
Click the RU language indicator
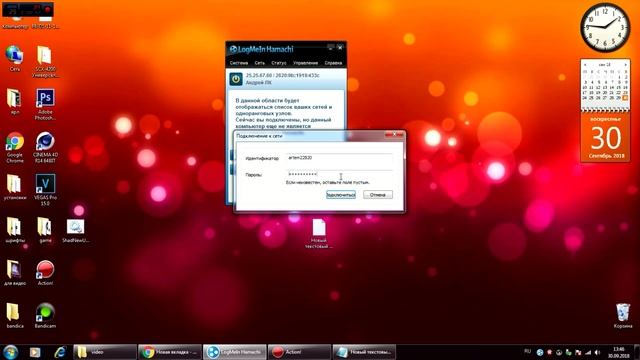(527, 351)
